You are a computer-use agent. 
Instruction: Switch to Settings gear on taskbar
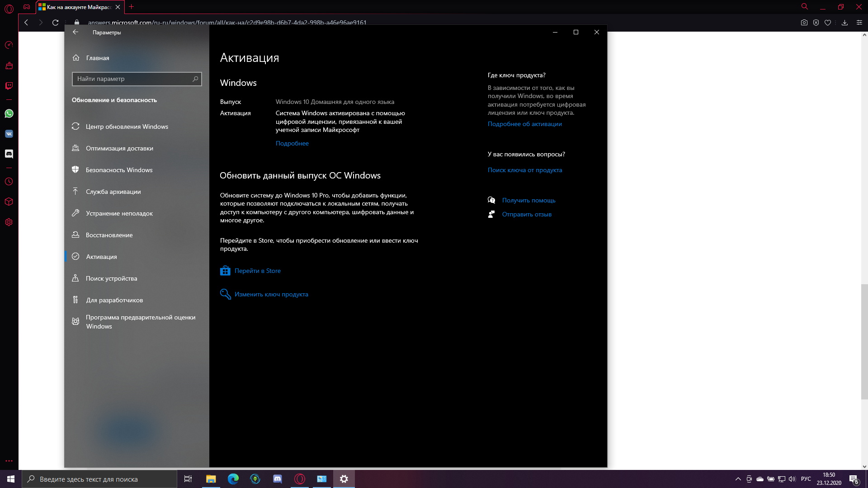click(344, 479)
